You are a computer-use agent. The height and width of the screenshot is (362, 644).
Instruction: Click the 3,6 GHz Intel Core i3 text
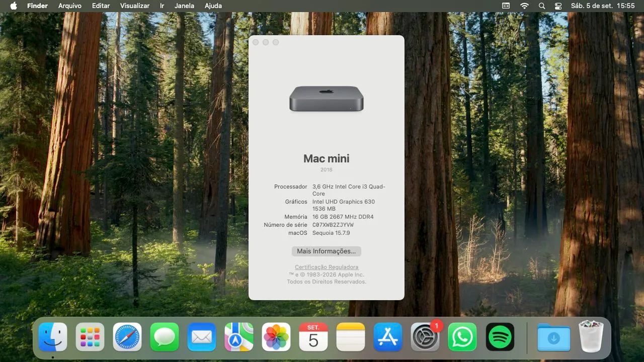click(x=349, y=190)
